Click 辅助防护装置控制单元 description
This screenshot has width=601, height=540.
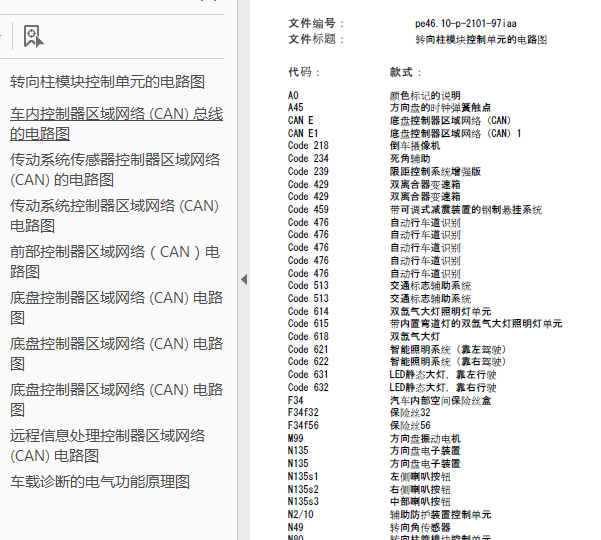440,514
